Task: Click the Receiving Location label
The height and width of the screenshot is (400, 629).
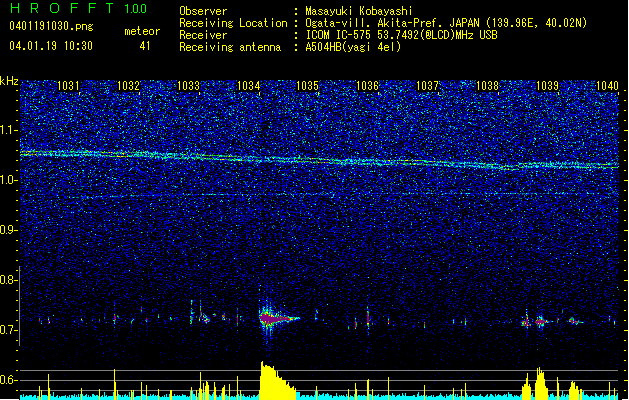Action: pos(233,23)
